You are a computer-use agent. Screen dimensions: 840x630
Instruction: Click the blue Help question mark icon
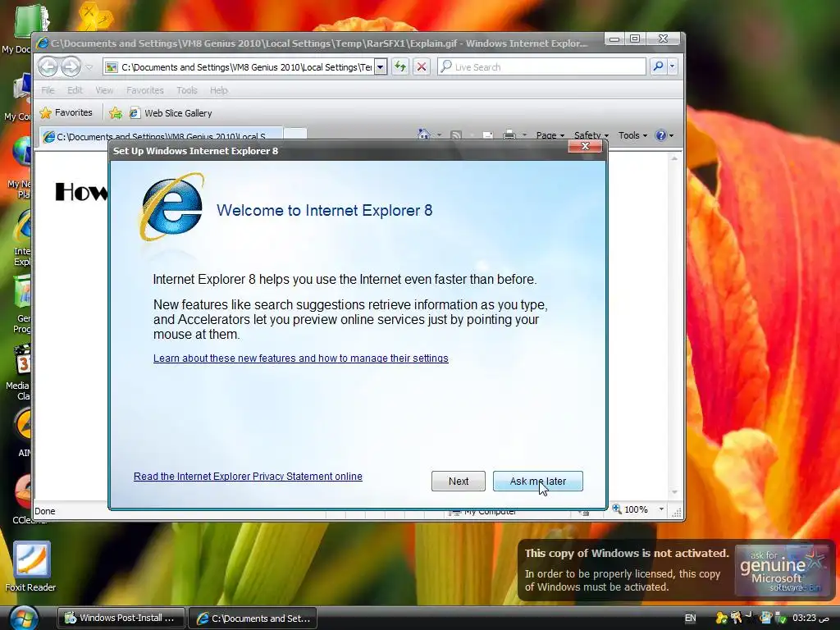pos(661,135)
